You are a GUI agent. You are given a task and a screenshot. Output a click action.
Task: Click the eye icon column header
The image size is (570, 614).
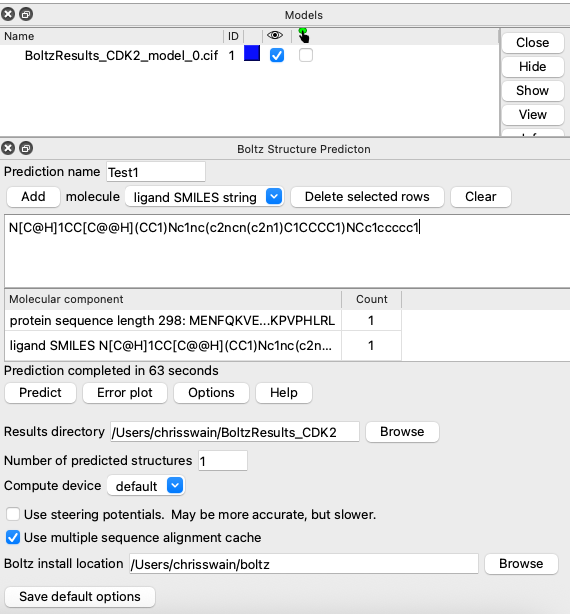[x=275, y=36]
